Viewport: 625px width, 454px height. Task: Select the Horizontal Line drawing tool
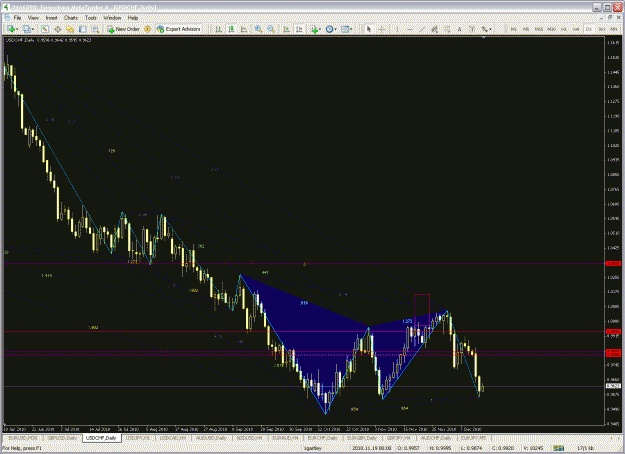[x=410, y=29]
